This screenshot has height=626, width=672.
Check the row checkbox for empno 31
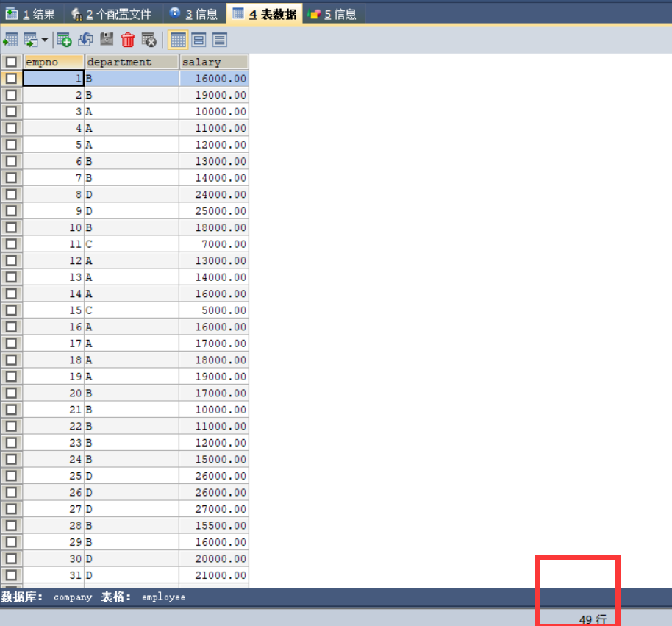(x=11, y=575)
